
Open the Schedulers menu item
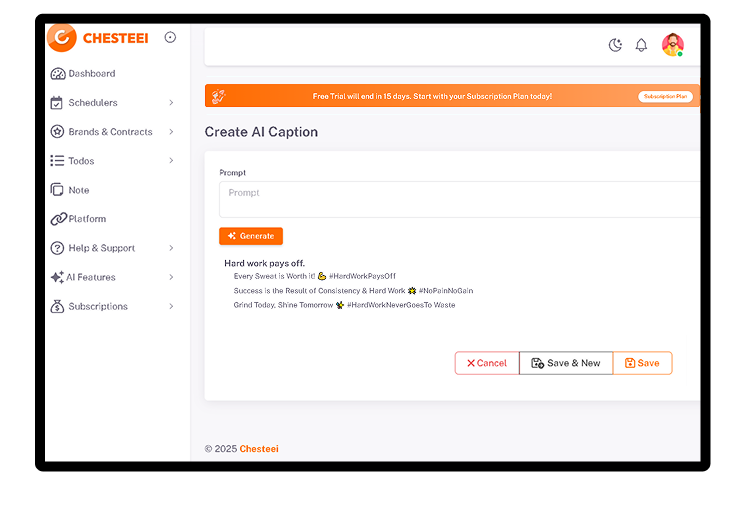tap(93, 103)
